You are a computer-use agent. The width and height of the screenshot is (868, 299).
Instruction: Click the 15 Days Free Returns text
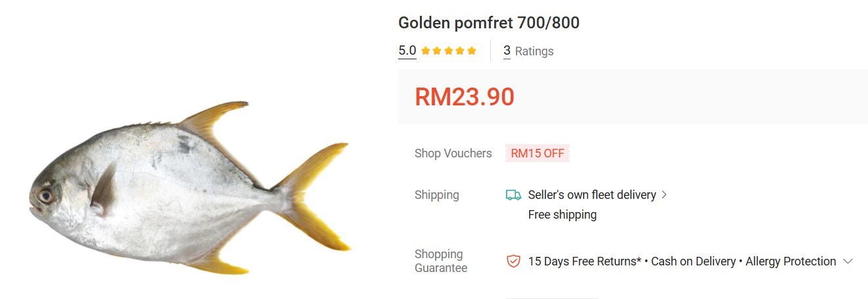(585, 261)
